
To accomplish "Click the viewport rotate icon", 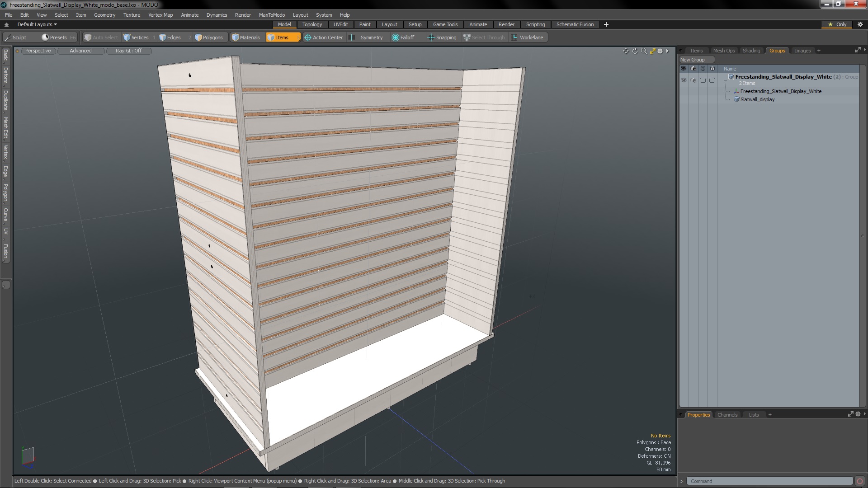I will pos(635,51).
